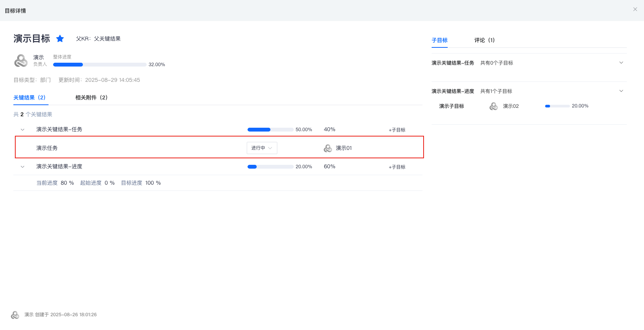Collapse the 演示关键结果-进度 row
Image resolution: width=644 pixels, height=330 pixels.
pos(23,167)
